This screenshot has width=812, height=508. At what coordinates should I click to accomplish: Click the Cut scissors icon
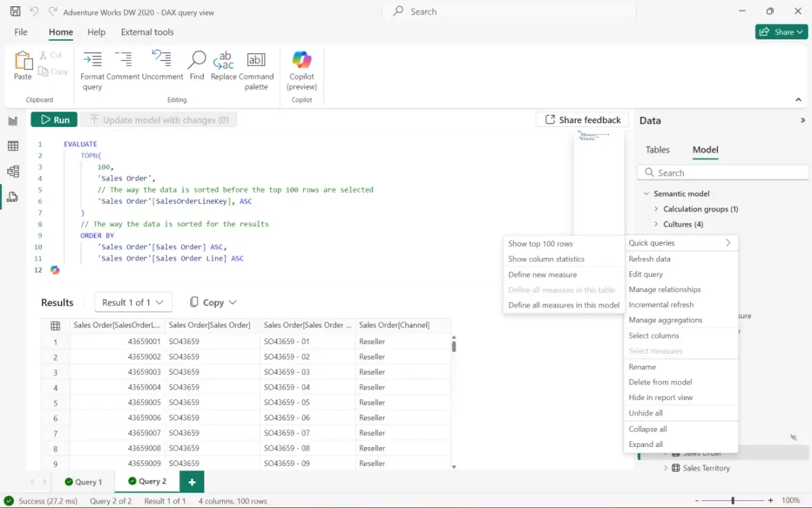(x=43, y=55)
